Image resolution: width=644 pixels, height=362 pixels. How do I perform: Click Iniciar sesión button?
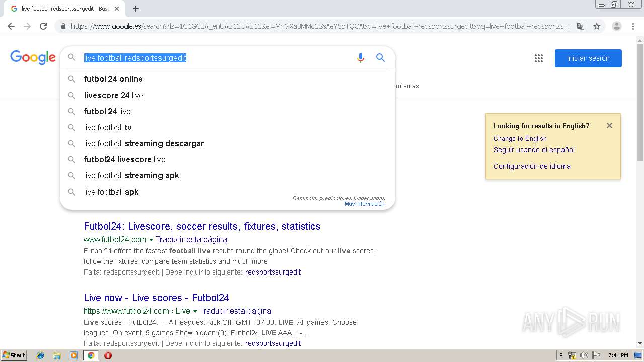point(588,58)
